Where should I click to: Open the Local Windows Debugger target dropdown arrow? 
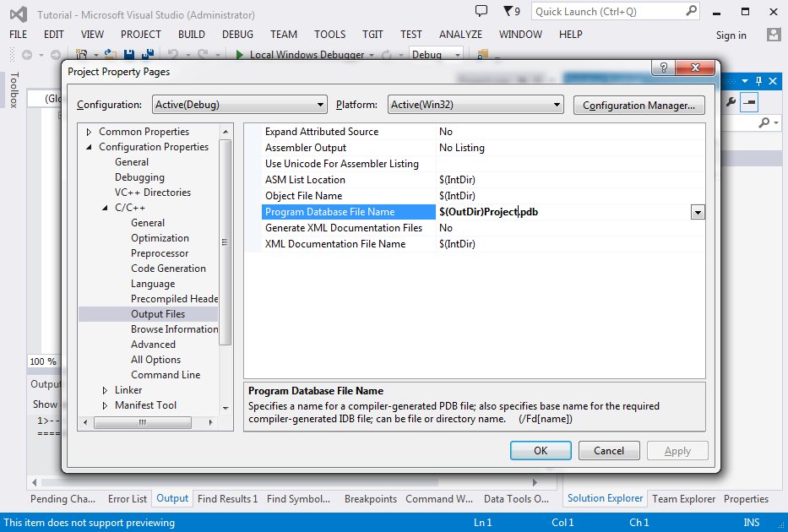click(372, 55)
